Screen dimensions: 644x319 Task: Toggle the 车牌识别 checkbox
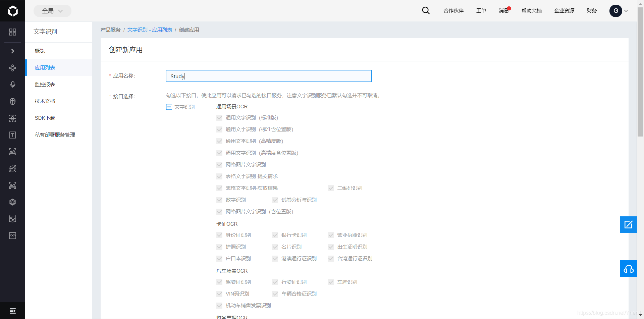tap(331, 282)
